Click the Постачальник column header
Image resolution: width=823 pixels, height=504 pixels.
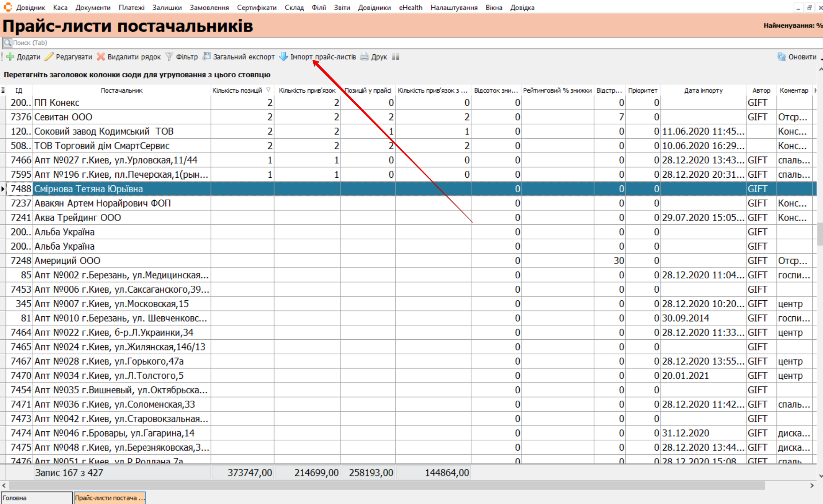(121, 90)
